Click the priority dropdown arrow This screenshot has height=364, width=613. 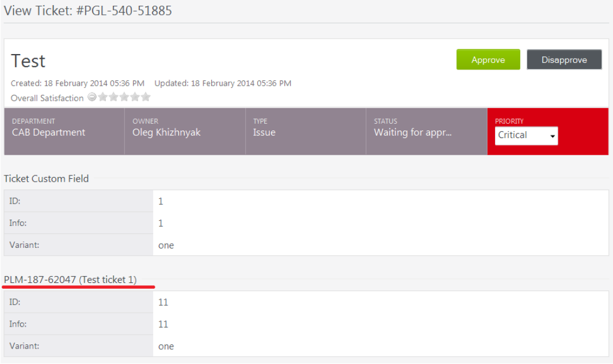click(x=553, y=136)
